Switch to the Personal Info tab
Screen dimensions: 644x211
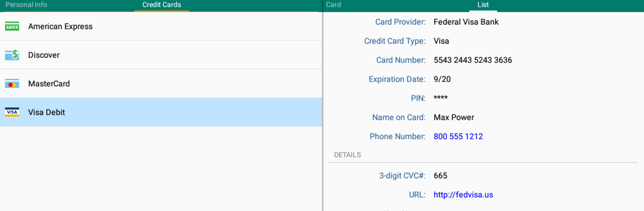click(x=26, y=5)
